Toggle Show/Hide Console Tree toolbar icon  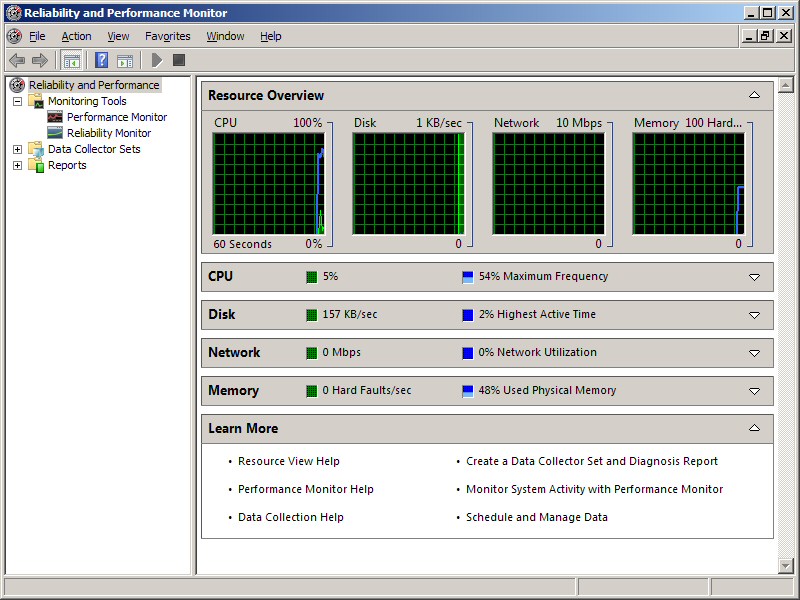(x=71, y=60)
